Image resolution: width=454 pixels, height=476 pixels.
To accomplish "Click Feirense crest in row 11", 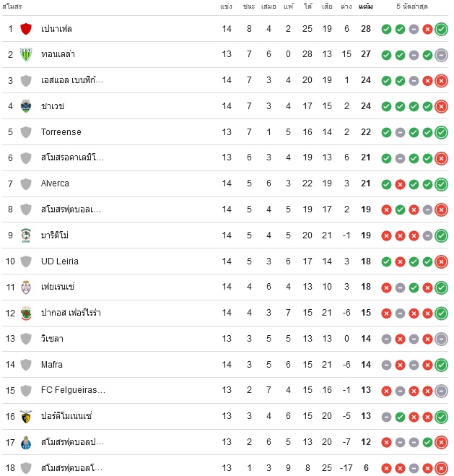I will (x=26, y=287).
